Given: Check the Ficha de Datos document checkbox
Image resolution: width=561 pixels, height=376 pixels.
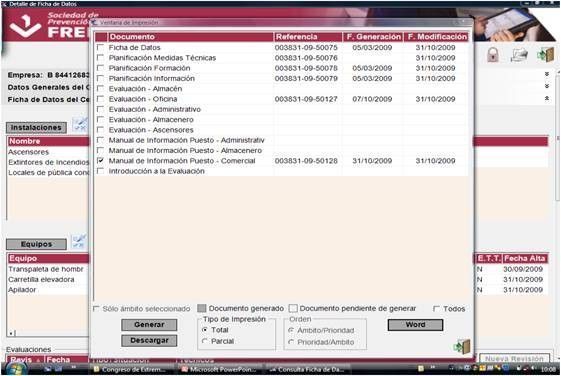Looking at the screenshot, I should pyautogui.click(x=101, y=47).
